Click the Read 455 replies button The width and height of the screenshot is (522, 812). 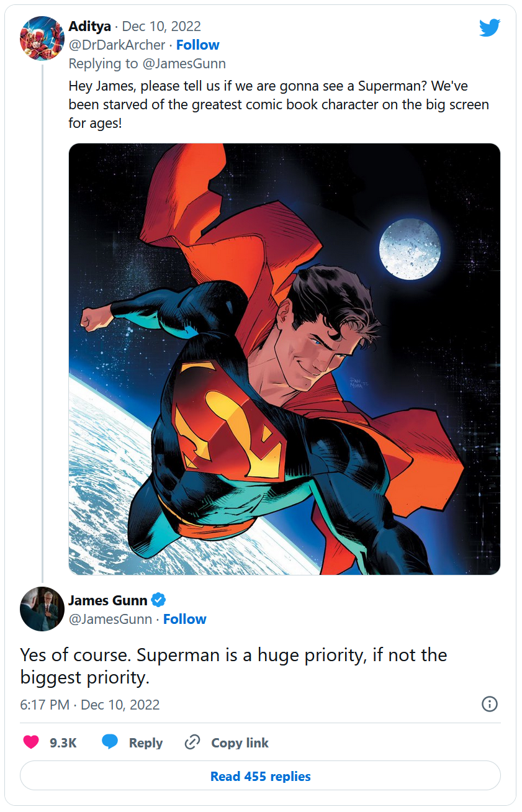[x=260, y=776]
